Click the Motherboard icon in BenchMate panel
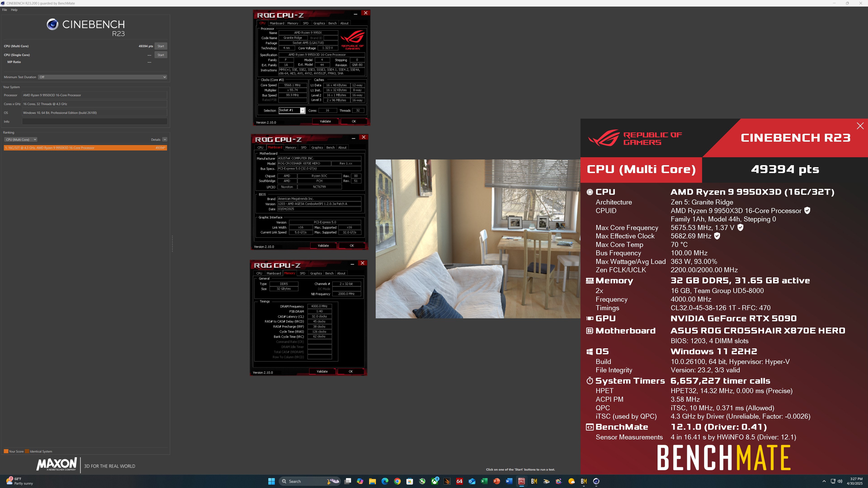The width and height of the screenshot is (868, 488). [x=590, y=331]
